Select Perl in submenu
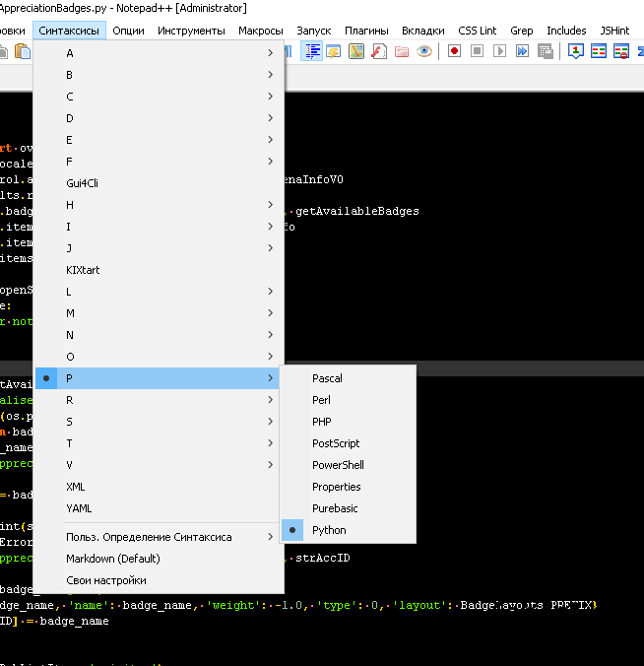 click(349, 400)
